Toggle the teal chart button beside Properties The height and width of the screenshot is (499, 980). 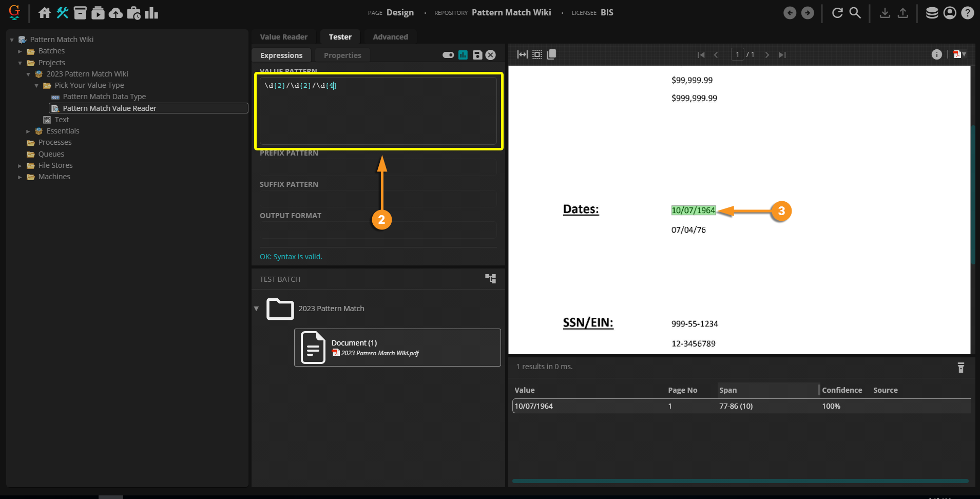tap(463, 55)
